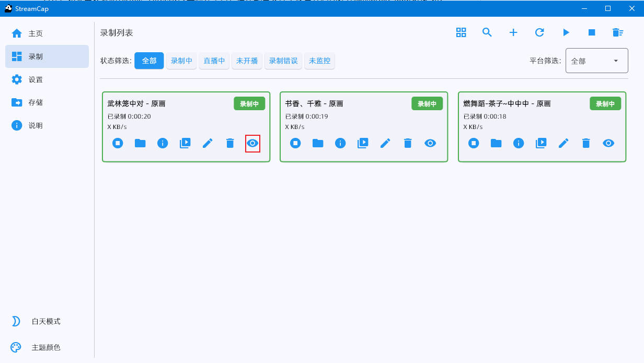Click the grid layout icon in top toolbar
This screenshot has height=363, width=644.
[x=461, y=32]
